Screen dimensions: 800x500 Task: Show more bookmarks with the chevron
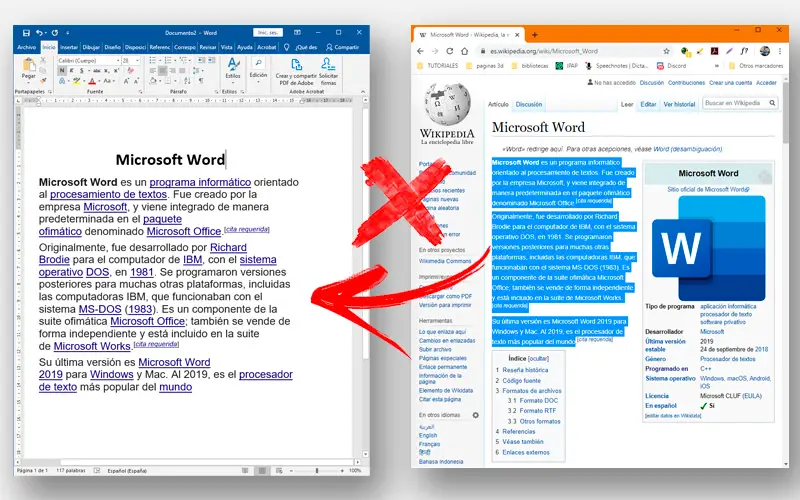click(x=717, y=66)
